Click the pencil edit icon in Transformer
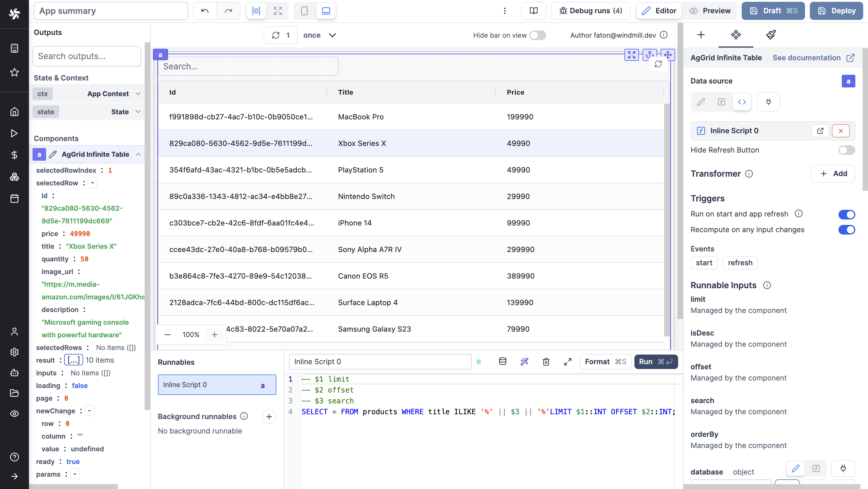Image resolution: width=868 pixels, height=489 pixels. tap(702, 101)
